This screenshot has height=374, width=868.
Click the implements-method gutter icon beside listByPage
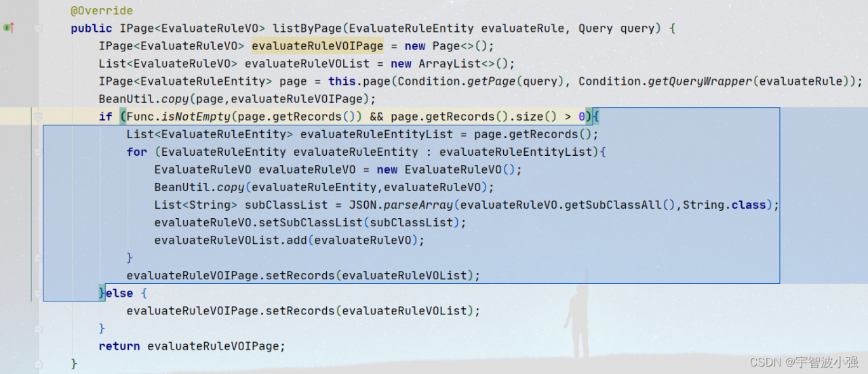pos(7,28)
